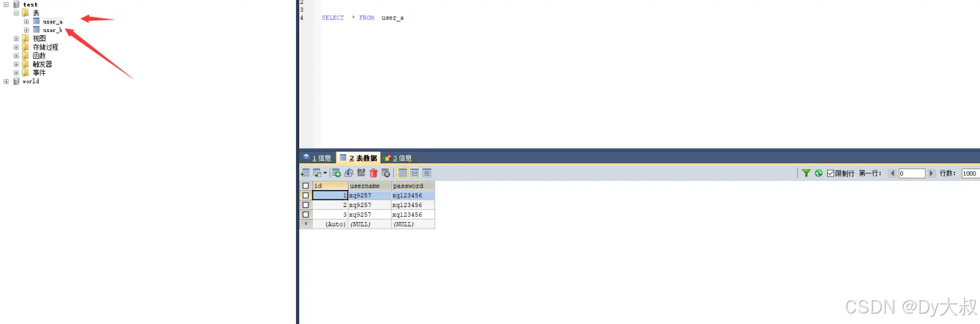Image resolution: width=980 pixels, height=324 pixels.
Task: Click the export table data icon
Action: point(305,173)
